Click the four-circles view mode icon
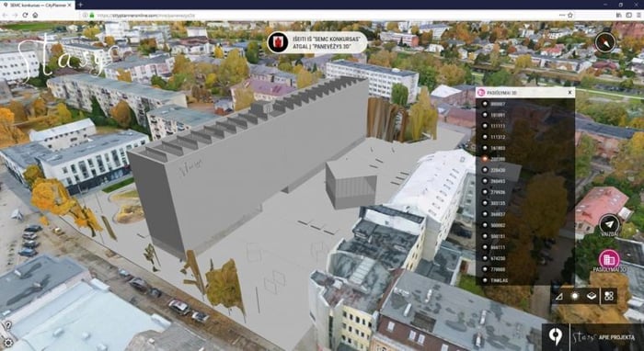 pos(609,296)
